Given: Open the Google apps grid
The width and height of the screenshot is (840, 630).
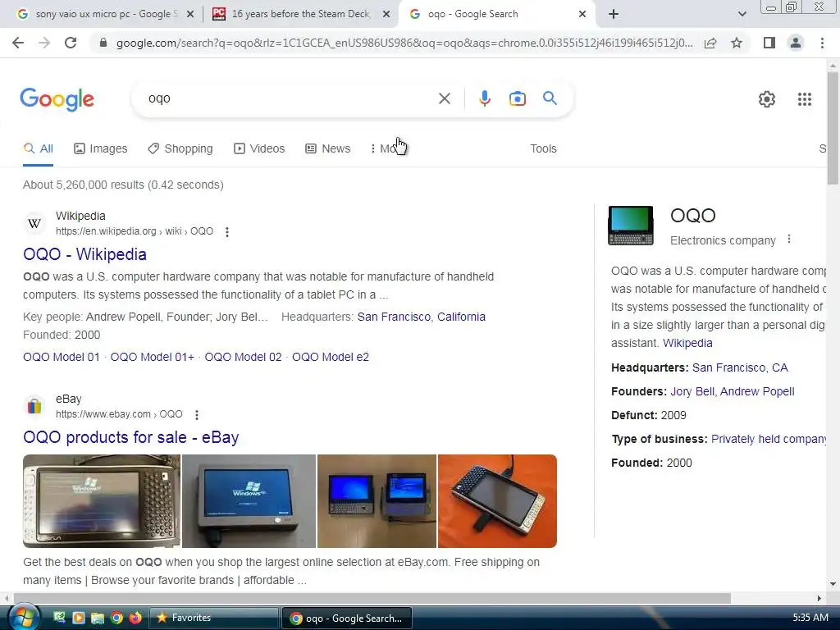Looking at the screenshot, I should point(804,99).
